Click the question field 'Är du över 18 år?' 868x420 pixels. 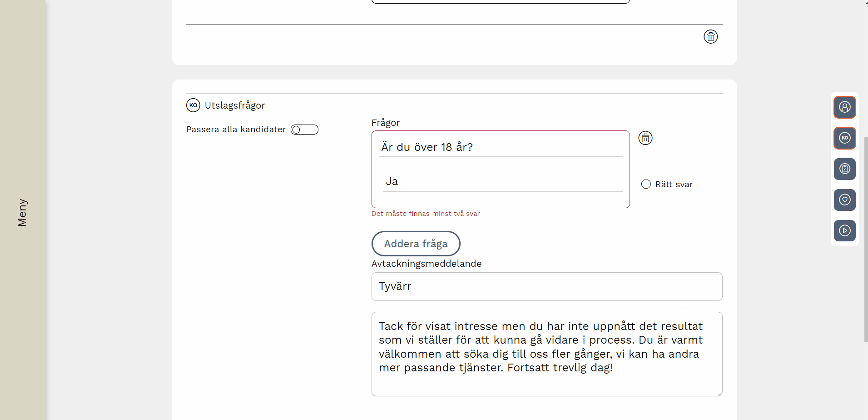[500, 147]
